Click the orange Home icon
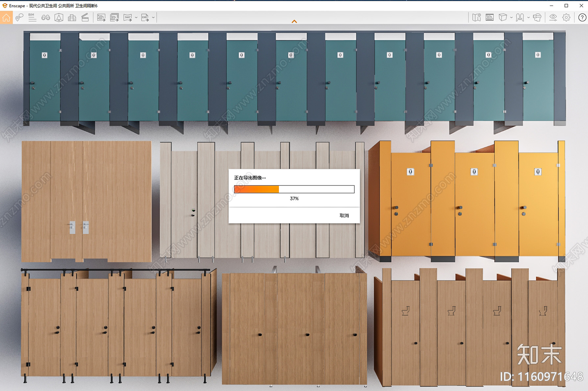This screenshot has height=391, width=588. [x=6, y=17]
